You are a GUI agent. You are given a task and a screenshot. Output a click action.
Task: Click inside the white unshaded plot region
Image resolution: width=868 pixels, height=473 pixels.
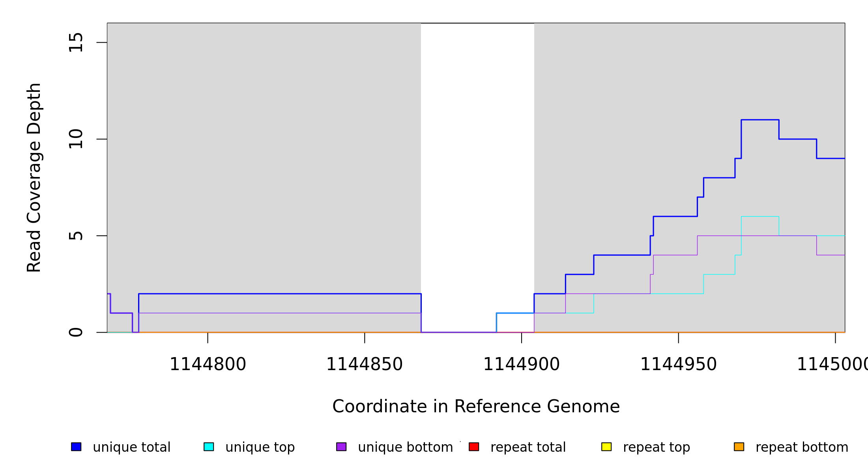477,158
